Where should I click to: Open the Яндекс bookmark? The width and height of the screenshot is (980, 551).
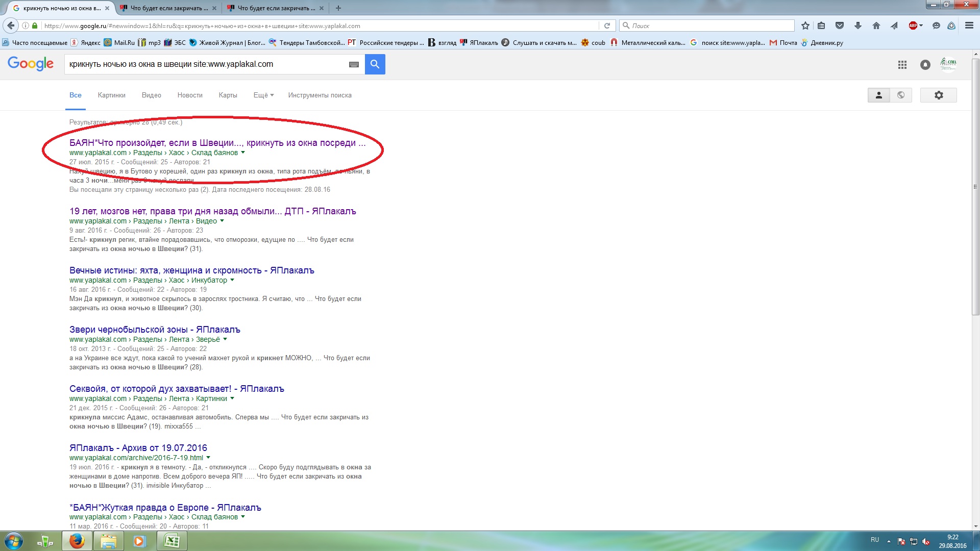tap(86, 43)
